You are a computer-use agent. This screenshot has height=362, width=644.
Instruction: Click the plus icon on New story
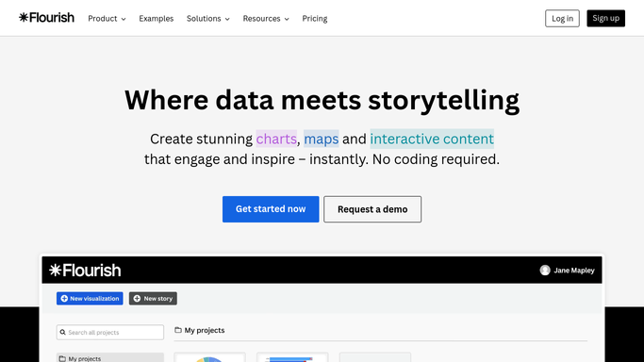click(137, 299)
